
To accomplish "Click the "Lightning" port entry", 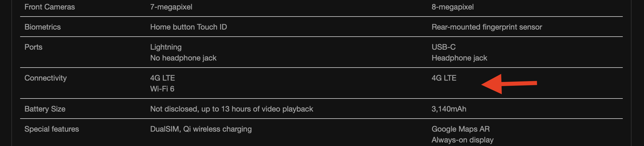I will point(166,47).
